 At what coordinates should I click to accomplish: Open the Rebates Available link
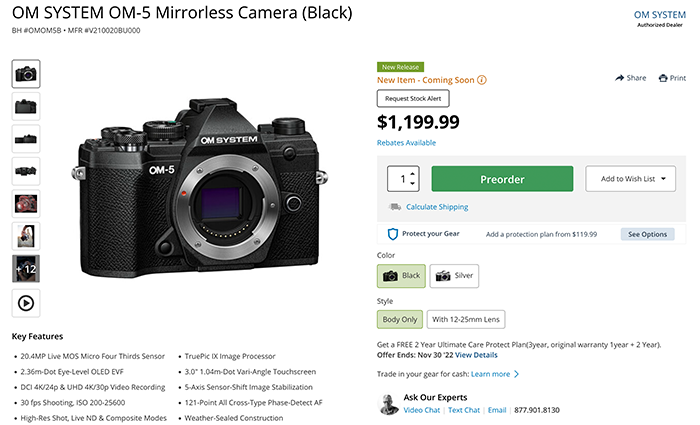tap(406, 143)
